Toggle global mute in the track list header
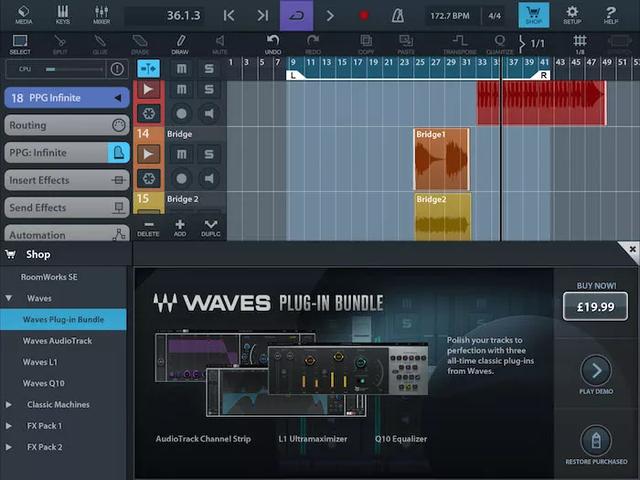640x480 pixels. (182, 69)
